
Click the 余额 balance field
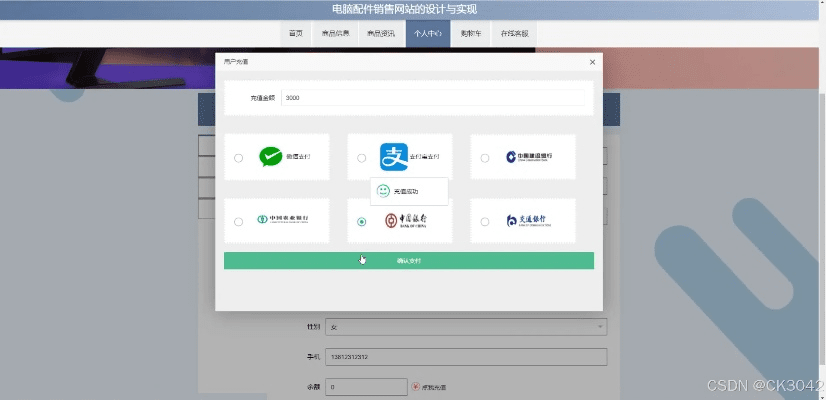coord(367,387)
